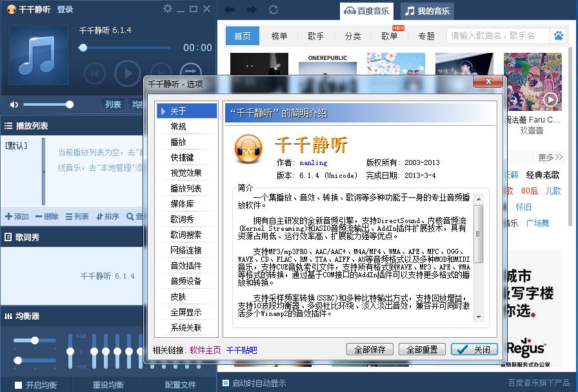Screen dimensions: 578x392
Task: Click the 全部重置 button
Action: tap(422, 349)
